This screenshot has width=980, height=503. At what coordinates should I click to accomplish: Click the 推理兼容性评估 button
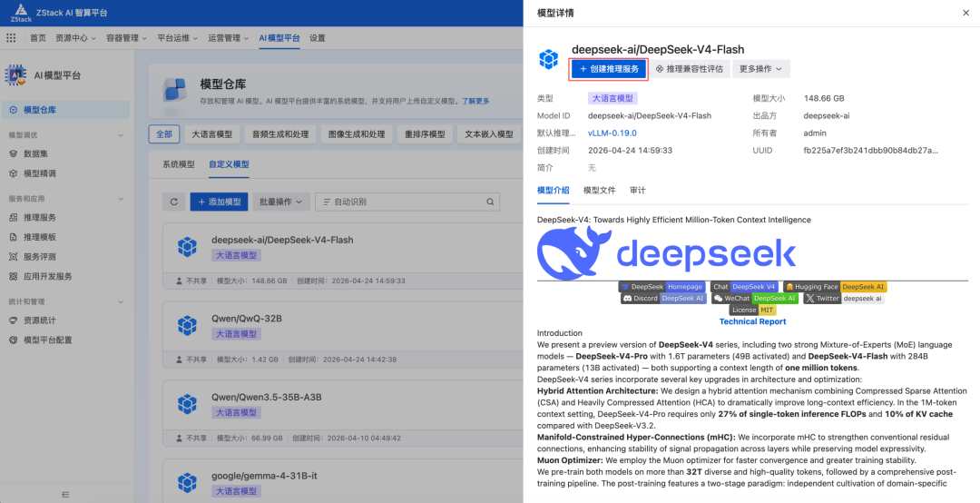690,69
